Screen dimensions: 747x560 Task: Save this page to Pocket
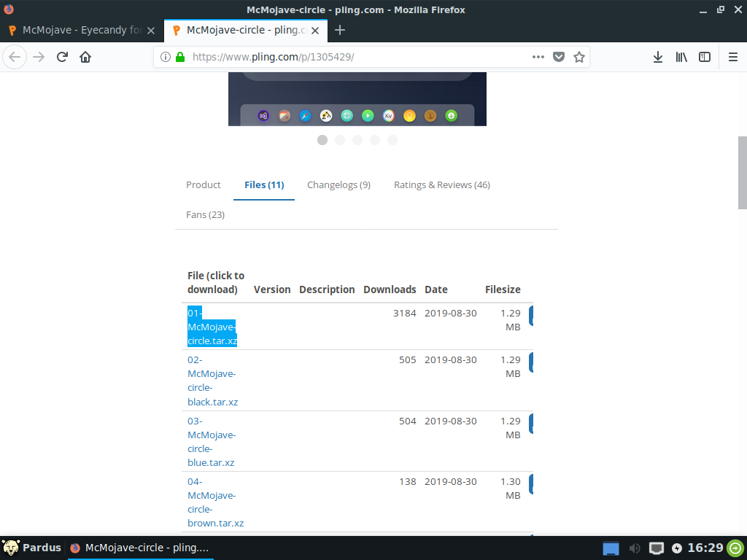click(x=559, y=57)
